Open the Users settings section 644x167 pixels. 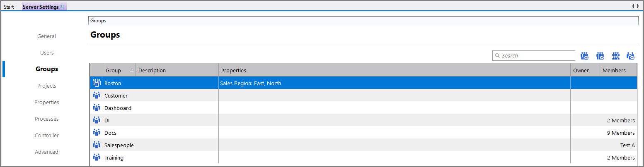coord(47,53)
